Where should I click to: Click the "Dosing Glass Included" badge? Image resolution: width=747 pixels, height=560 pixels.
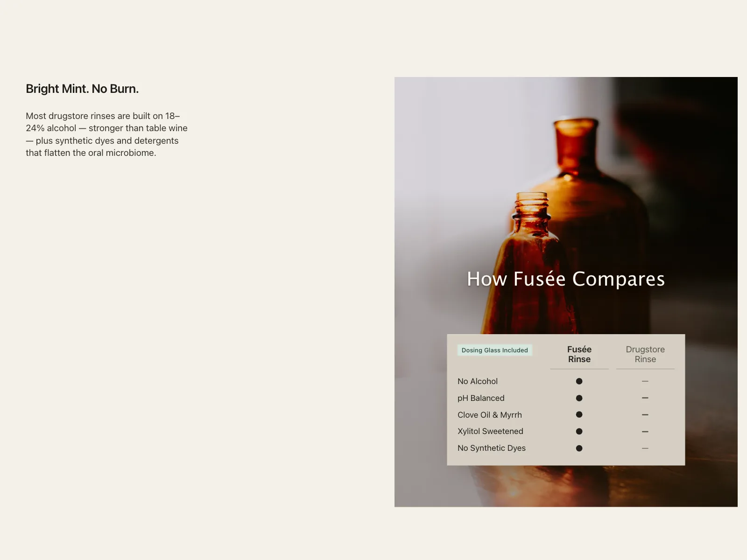pos(495,350)
